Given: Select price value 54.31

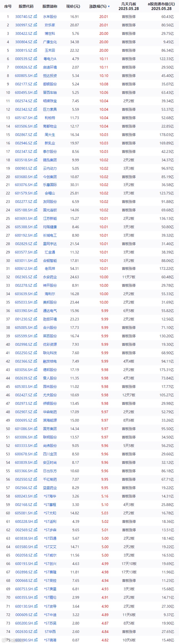Looking at the screenshot, I should coord(75,268).
